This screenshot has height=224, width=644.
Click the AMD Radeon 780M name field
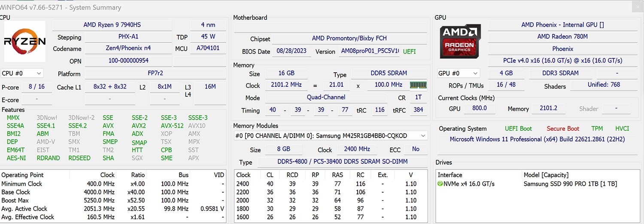coord(562,37)
